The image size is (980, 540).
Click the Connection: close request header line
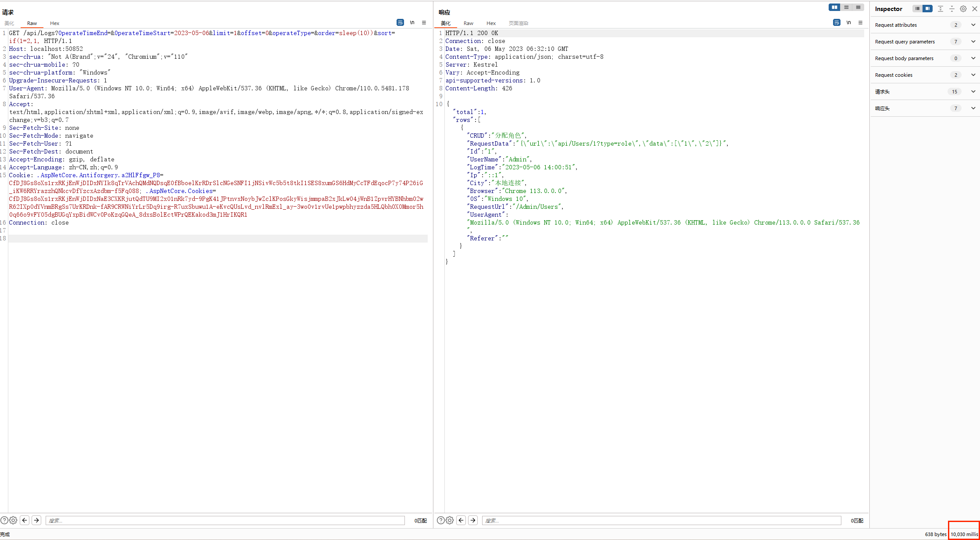pos(39,223)
